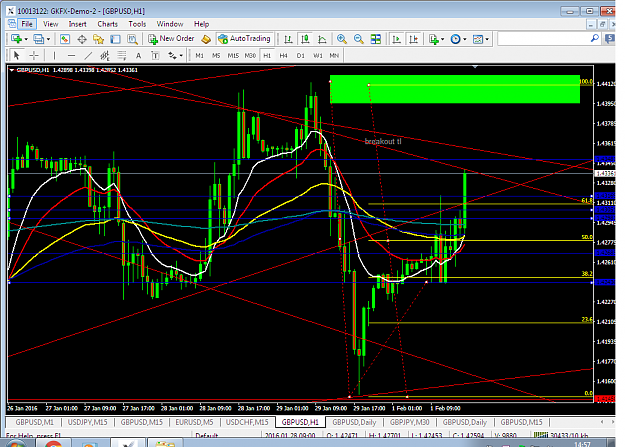625x447 pixels.
Task: Select the horizontal line drawing tool
Action: click(x=71, y=55)
